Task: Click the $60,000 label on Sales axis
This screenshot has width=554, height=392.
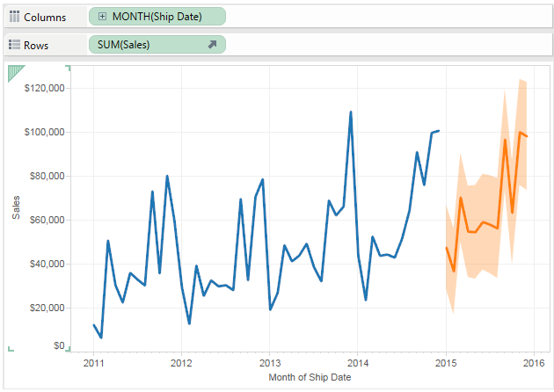Action: click(x=47, y=220)
